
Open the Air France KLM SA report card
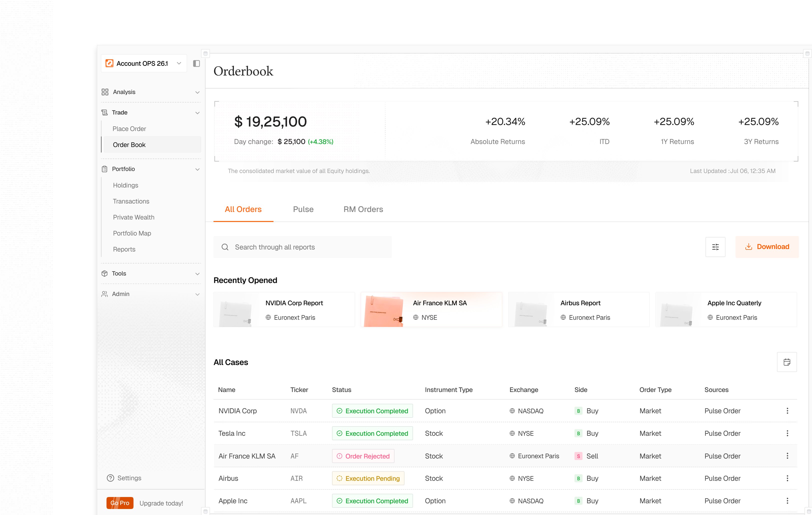(431, 309)
